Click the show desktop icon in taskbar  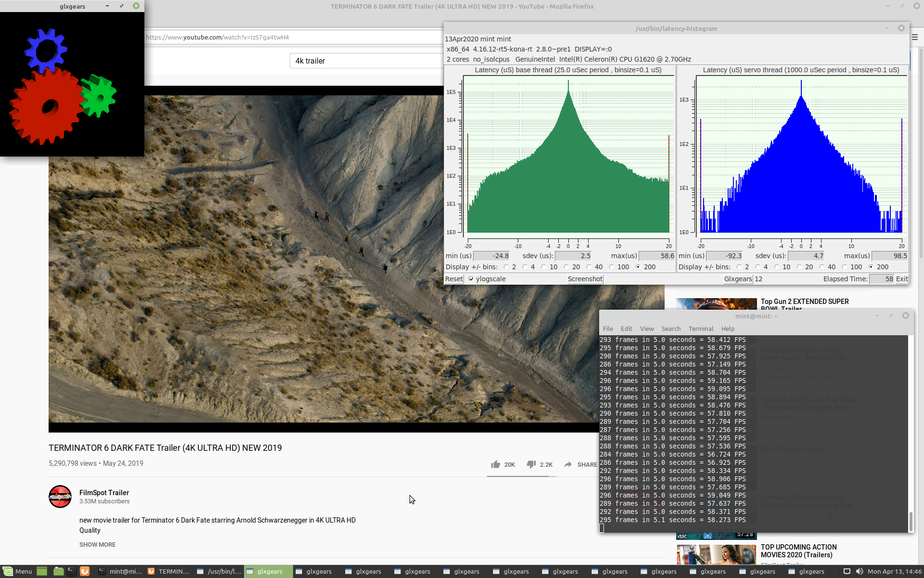point(42,571)
